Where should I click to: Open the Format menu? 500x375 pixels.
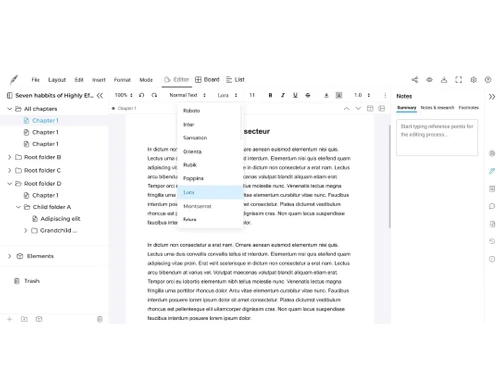[122, 80]
